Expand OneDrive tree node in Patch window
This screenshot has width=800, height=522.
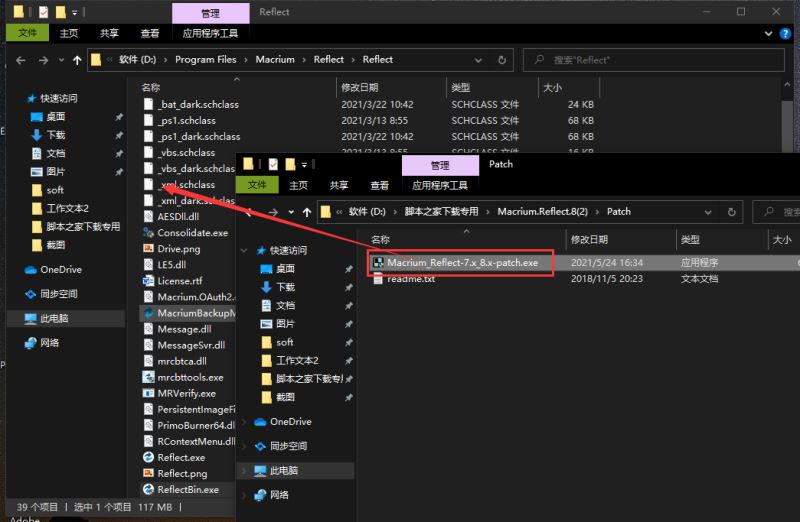point(244,422)
